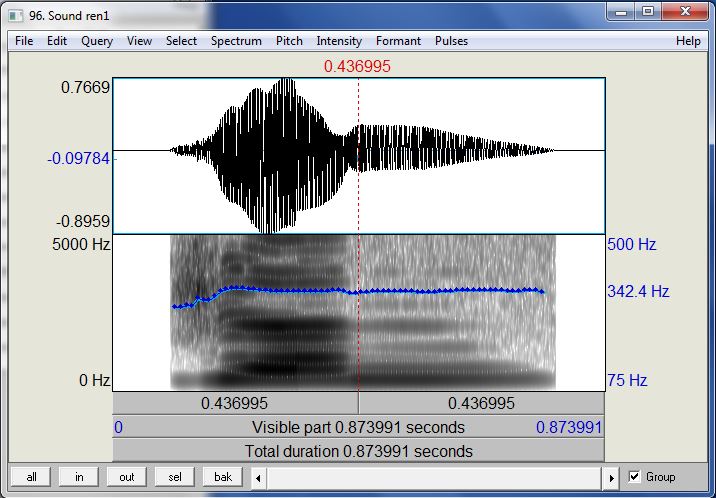
Task: Click the -0.09784 amplitude value label
Action: tap(79, 159)
